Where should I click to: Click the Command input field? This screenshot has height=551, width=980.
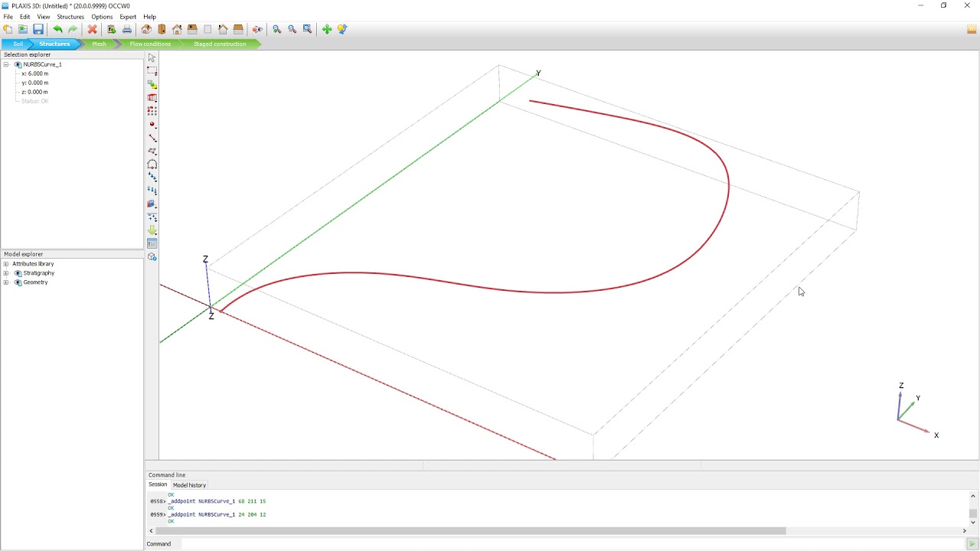point(574,544)
